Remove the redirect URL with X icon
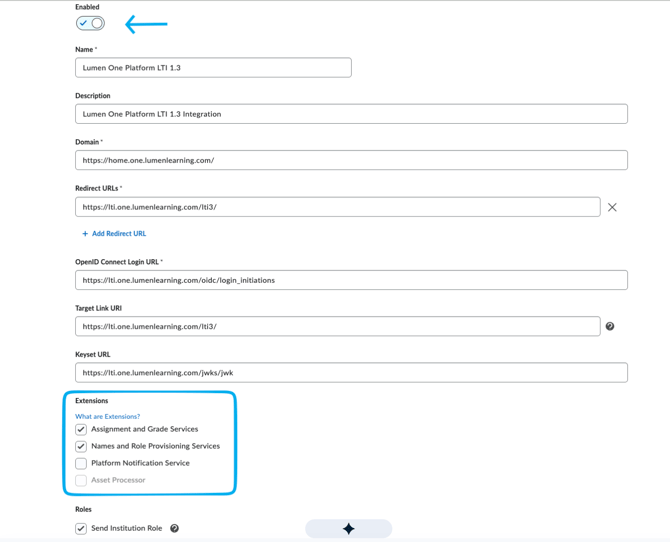This screenshot has width=670, height=542. pyautogui.click(x=612, y=207)
